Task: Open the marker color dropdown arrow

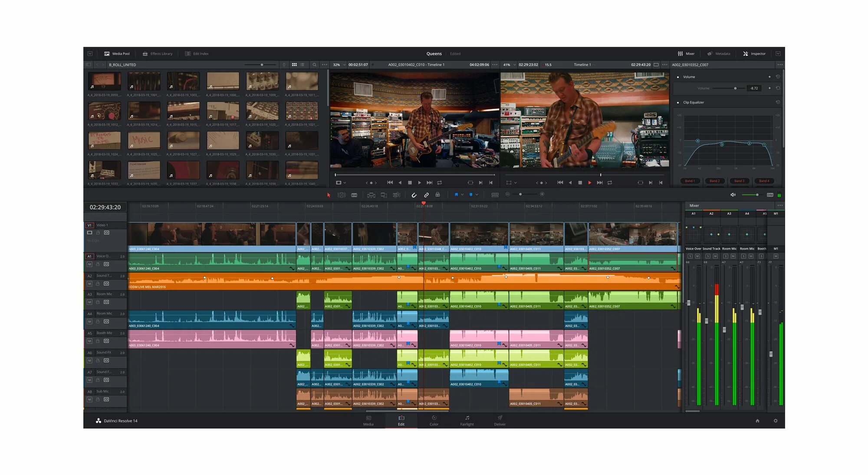Action: coord(477,195)
